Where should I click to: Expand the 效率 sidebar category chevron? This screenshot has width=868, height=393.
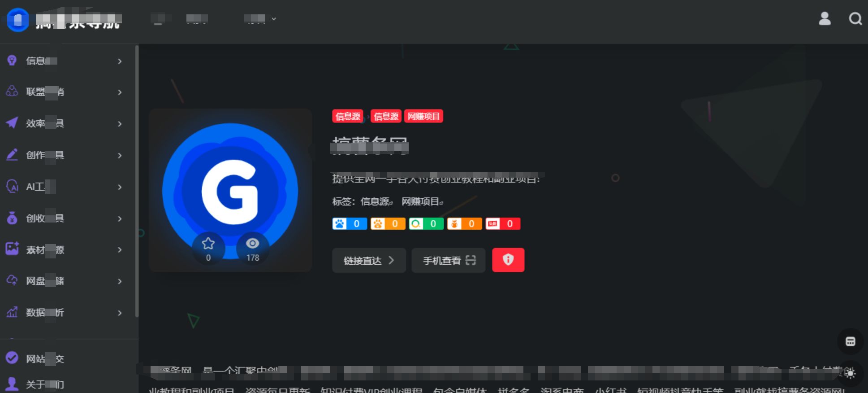120,123
